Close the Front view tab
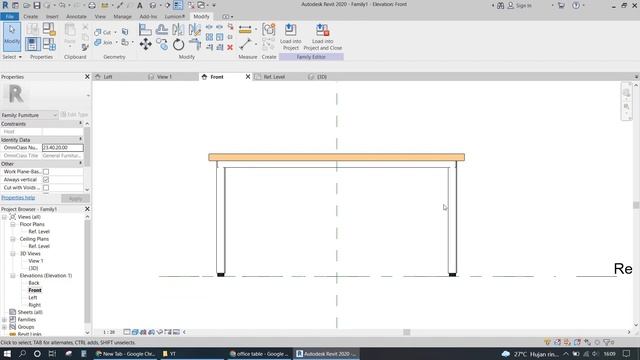 [x=248, y=77]
